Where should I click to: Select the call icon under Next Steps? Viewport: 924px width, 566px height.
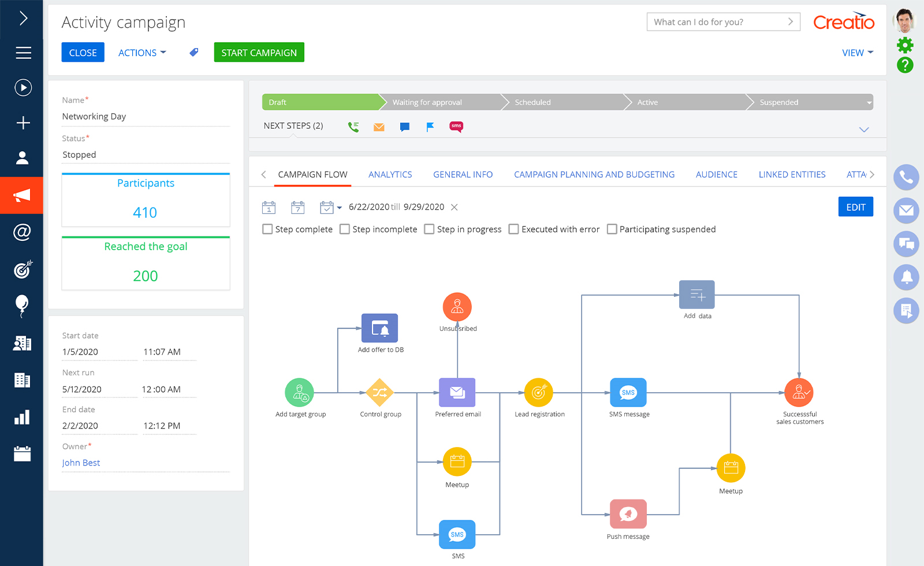[x=353, y=126]
